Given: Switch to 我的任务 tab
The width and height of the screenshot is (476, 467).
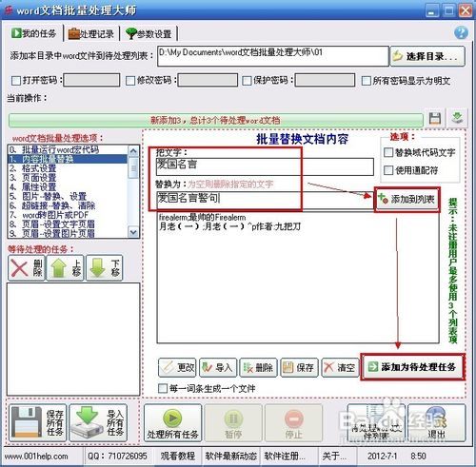Looking at the screenshot, I should tap(34, 33).
